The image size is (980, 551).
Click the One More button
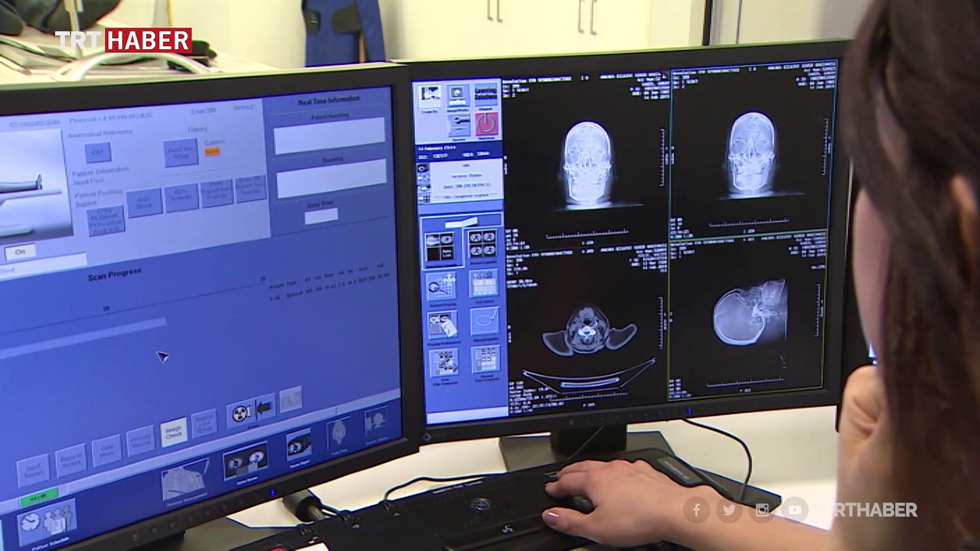point(107,451)
